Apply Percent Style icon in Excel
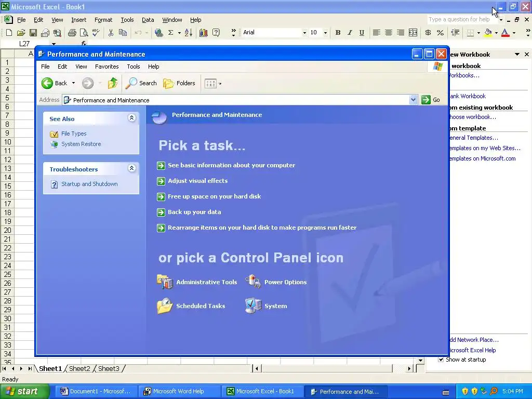 [440, 33]
